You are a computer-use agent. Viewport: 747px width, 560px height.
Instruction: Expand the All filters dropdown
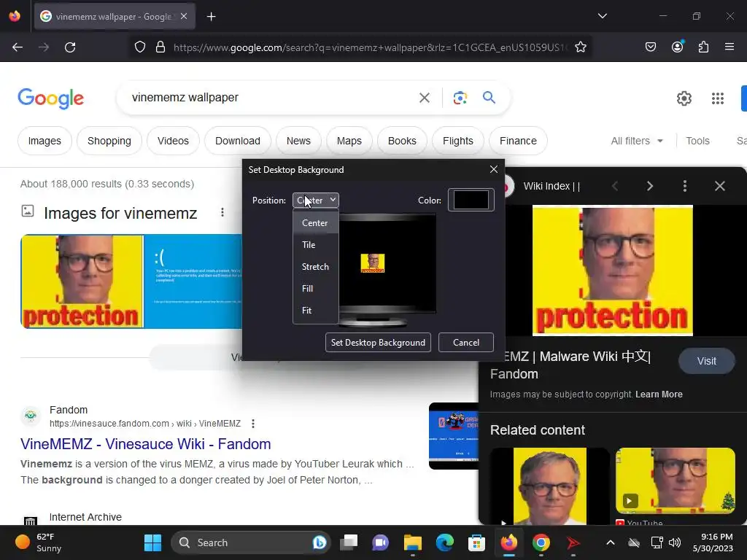637,141
